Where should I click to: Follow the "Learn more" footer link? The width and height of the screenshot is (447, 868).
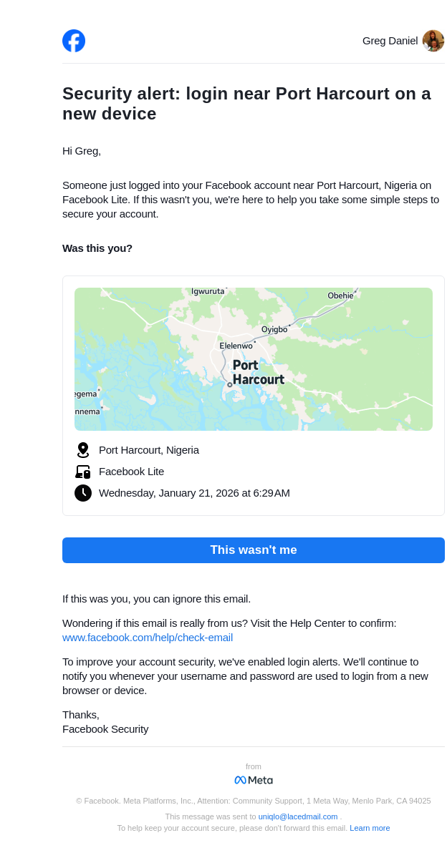370,828
